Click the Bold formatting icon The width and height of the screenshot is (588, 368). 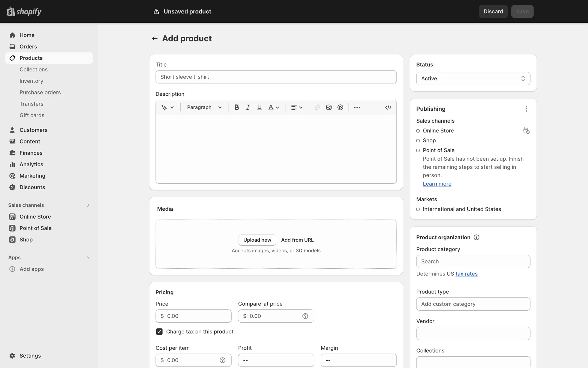[236, 107]
